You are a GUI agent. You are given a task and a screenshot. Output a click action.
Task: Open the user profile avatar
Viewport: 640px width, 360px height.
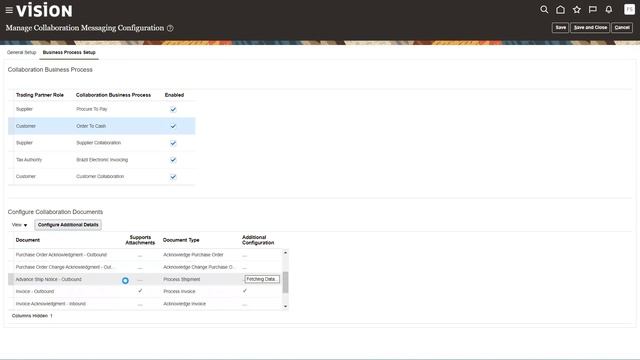pyautogui.click(x=629, y=9)
